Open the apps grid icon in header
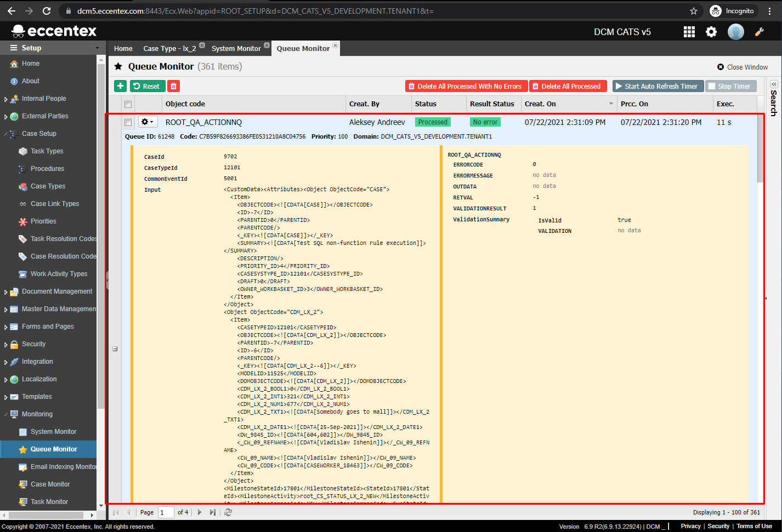Image resolution: width=782 pixels, height=532 pixels. pos(689,32)
